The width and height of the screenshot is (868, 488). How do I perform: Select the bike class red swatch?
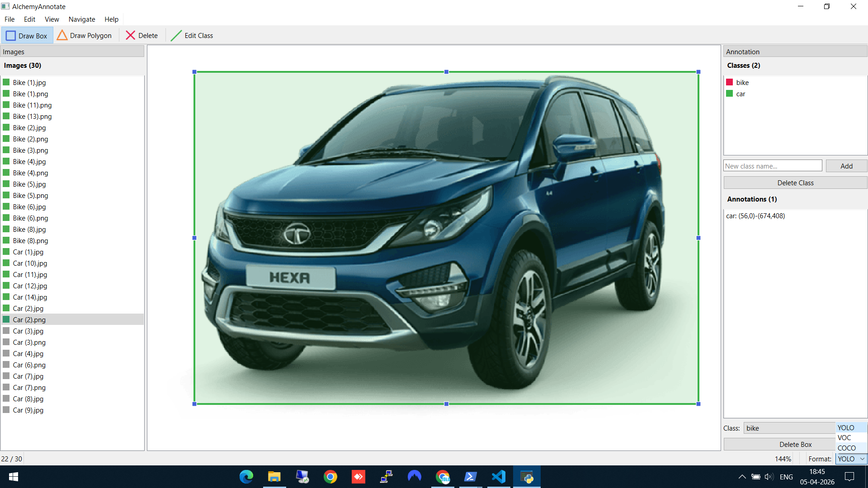[729, 82]
